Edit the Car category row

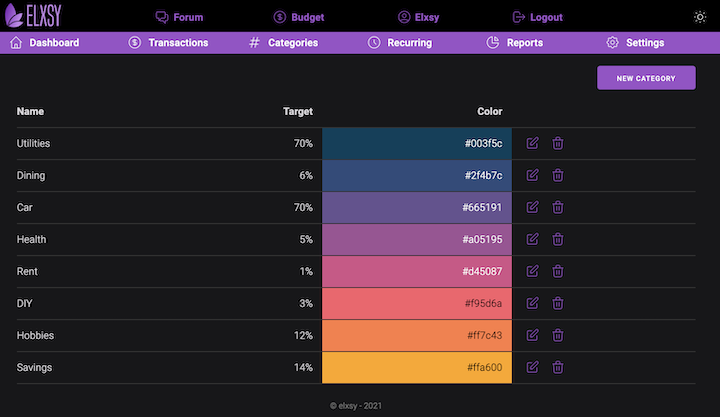(532, 207)
